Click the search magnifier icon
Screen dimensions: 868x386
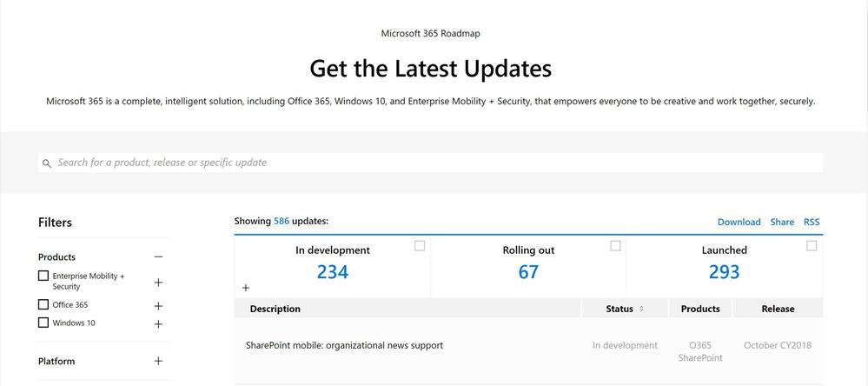coord(47,163)
